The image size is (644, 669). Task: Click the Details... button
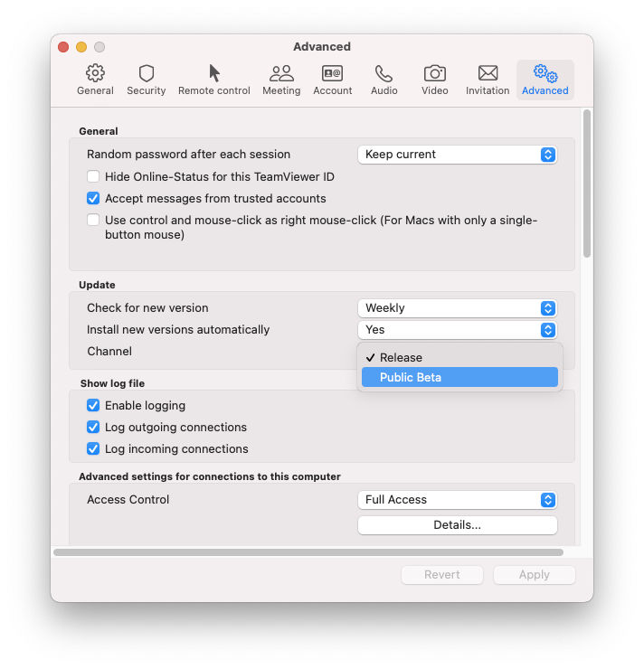458,525
